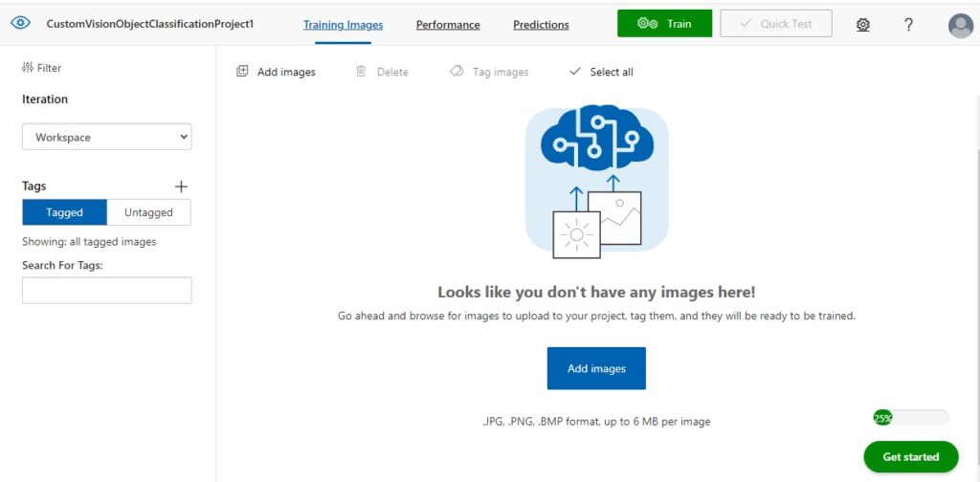Switch to Untagged images view
Viewport: 980px width, 482px height.
click(148, 212)
